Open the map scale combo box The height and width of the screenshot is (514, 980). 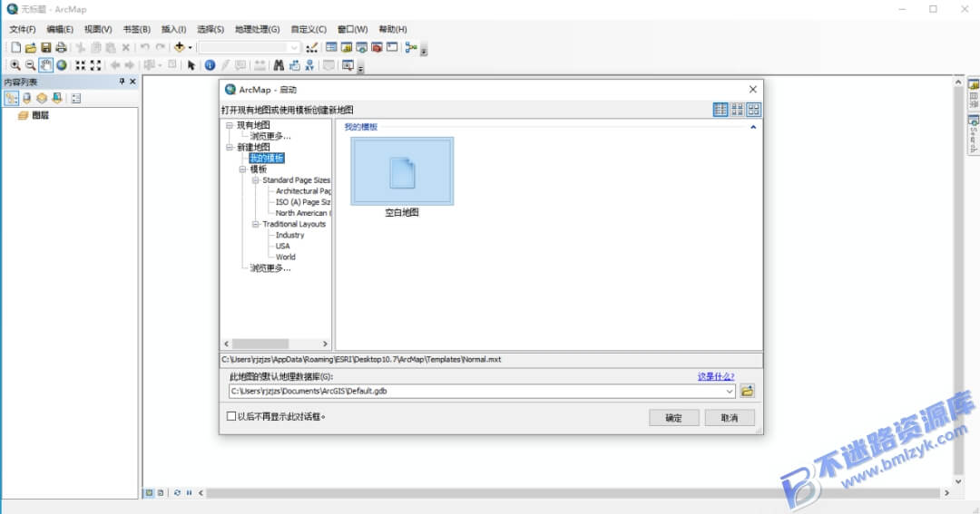pos(249,47)
